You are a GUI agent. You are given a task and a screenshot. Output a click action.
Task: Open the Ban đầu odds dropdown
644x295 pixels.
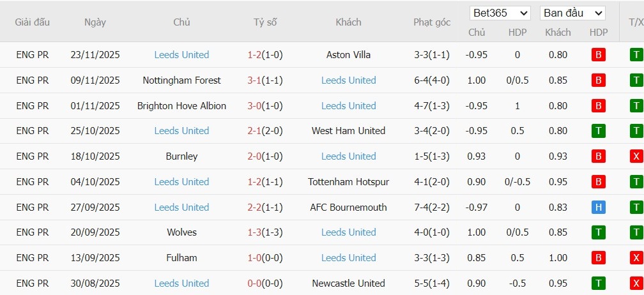tap(572, 13)
